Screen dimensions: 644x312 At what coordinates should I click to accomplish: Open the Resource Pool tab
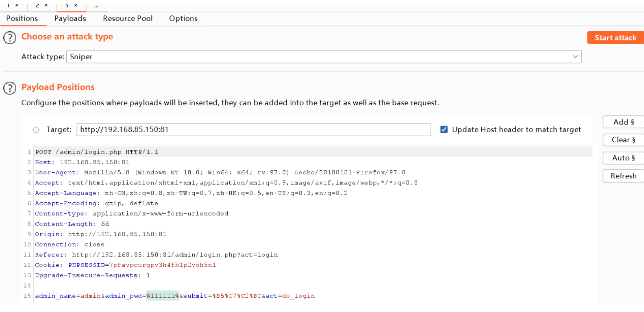tap(128, 18)
